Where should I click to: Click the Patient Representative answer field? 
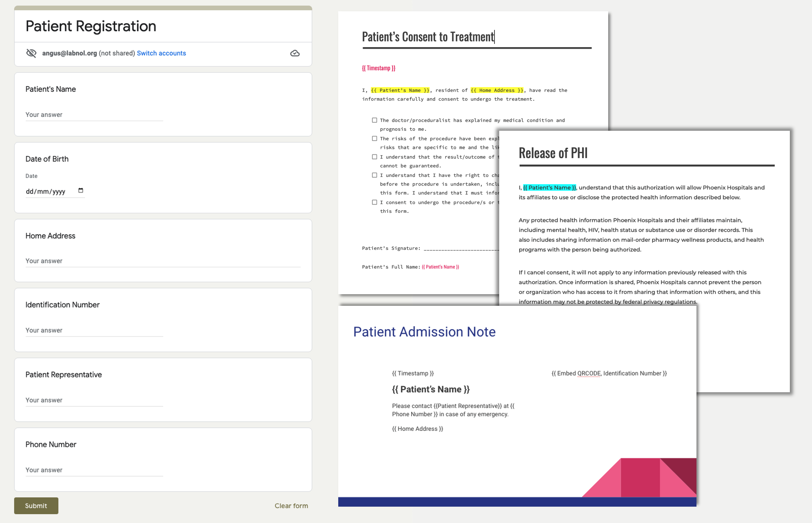click(x=95, y=400)
